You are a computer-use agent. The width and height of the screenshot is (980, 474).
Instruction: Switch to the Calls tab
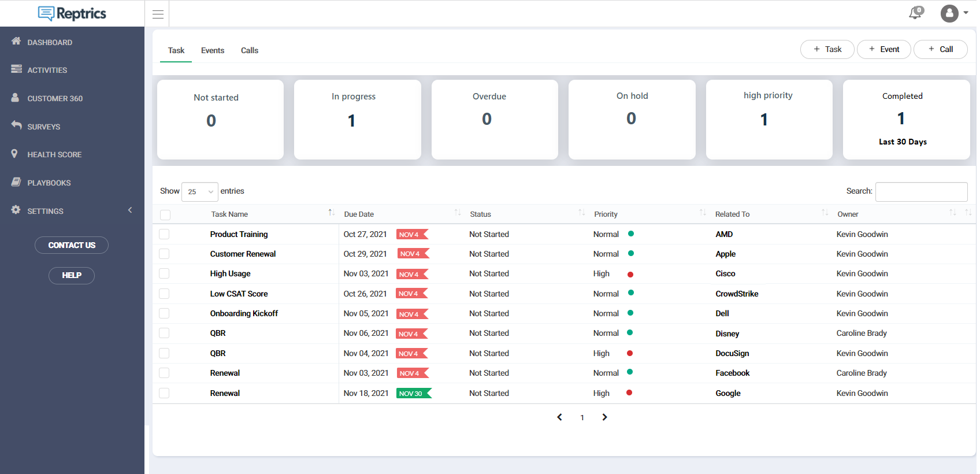(250, 51)
